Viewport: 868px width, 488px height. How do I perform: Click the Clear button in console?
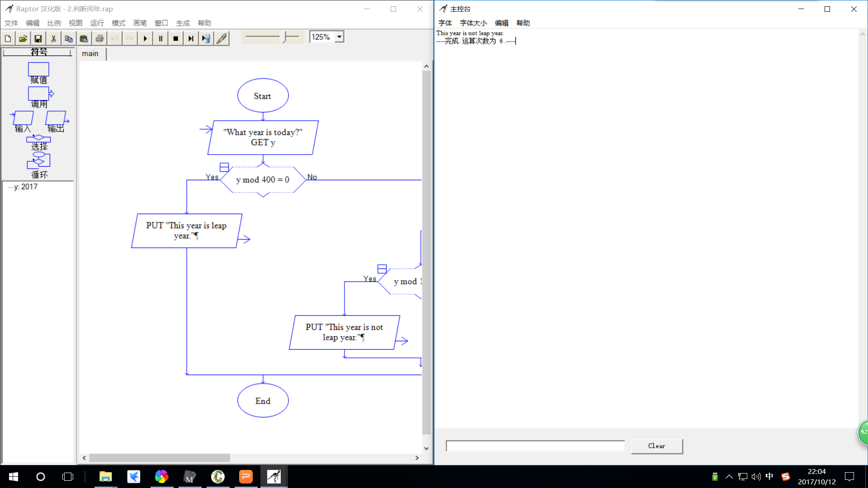[x=657, y=446]
